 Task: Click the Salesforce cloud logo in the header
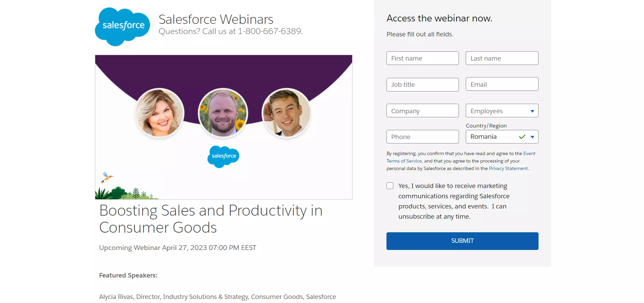pyautogui.click(x=122, y=27)
